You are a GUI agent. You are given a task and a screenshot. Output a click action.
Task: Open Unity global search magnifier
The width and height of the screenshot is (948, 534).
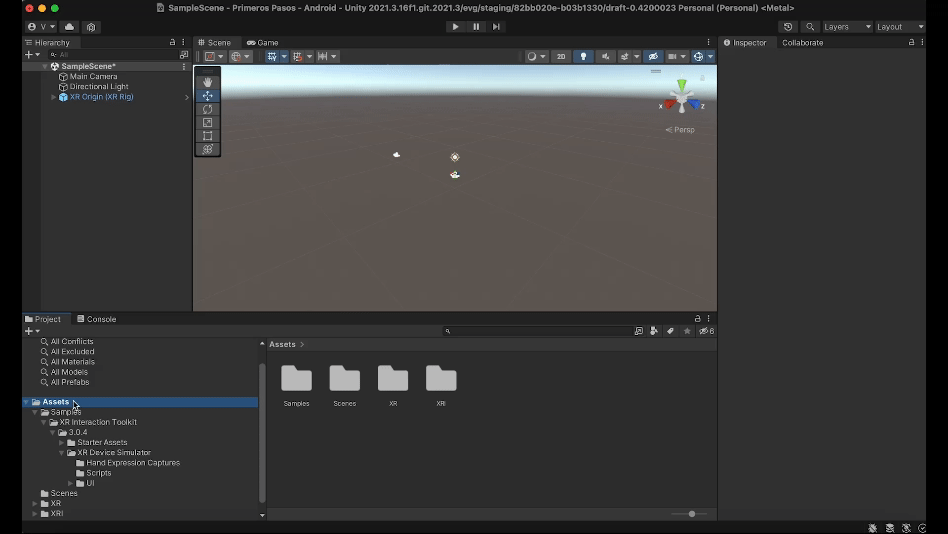810,27
